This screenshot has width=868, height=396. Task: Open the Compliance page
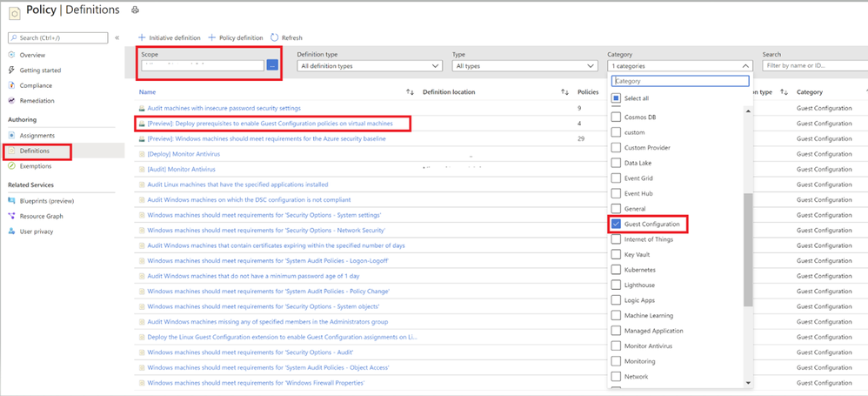pyautogui.click(x=36, y=85)
